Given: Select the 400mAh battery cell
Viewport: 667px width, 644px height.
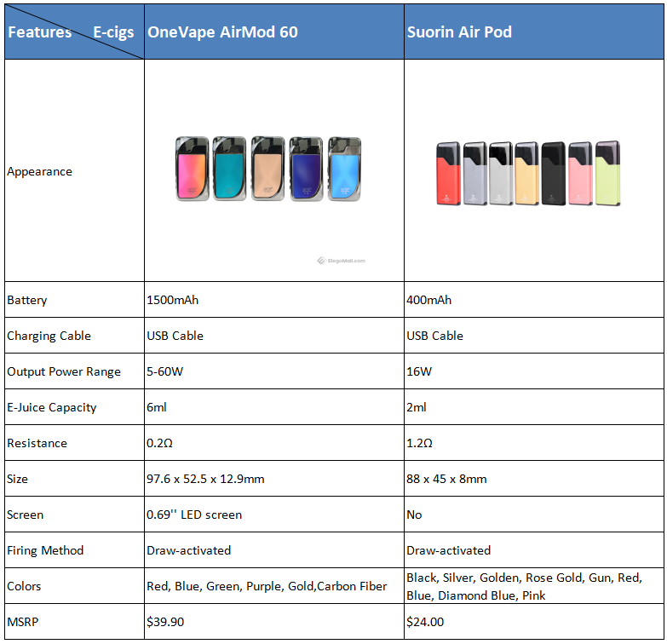Looking at the screenshot, I should click(534, 300).
